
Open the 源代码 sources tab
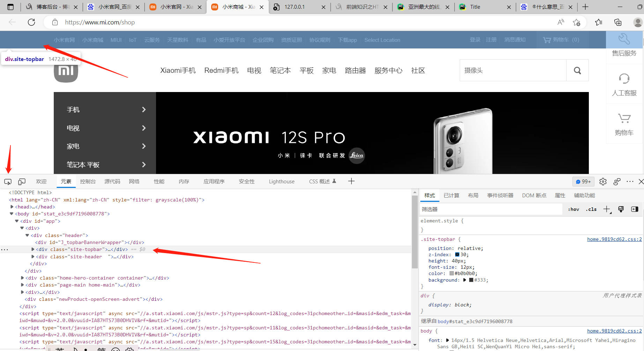tap(112, 182)
